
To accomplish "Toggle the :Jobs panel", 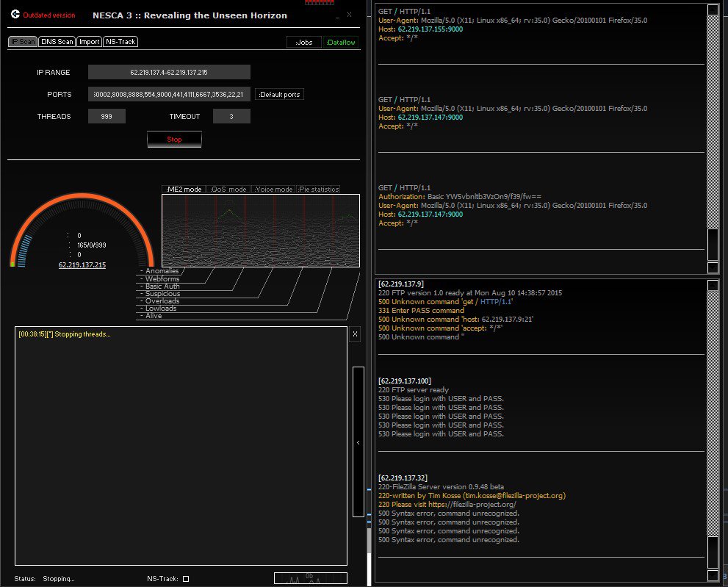I will pyautogui.click(x=303, y=43).
